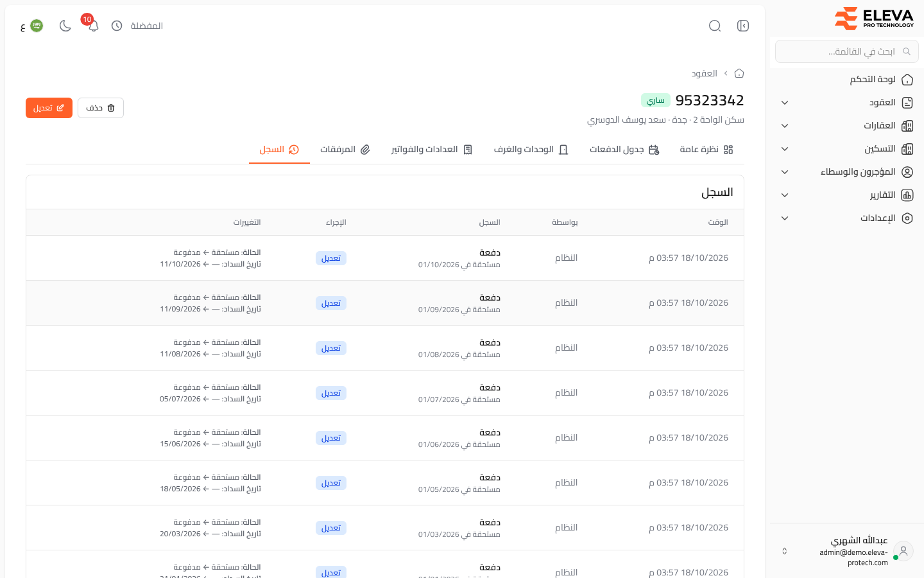Focus the sidebar menu search field
This screenshot has width=924, height=578.
point(847,51)
